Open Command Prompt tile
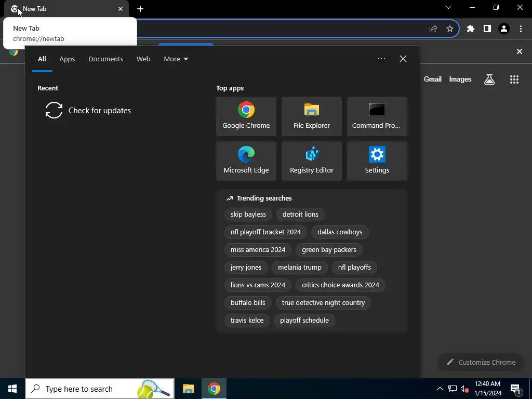532x399 pixels. 377,116
